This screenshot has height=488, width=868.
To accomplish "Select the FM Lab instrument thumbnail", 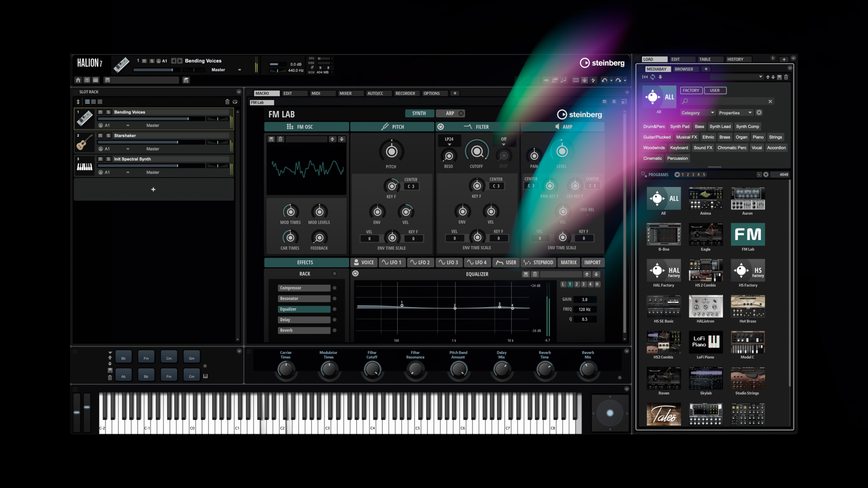I will 747,235.
